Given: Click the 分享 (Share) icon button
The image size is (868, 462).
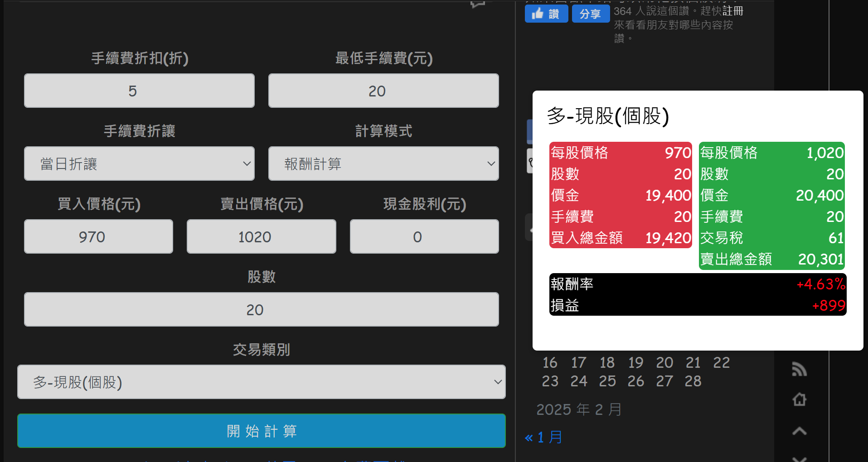Looking at the screenshot, I should [x=591, y=14].
